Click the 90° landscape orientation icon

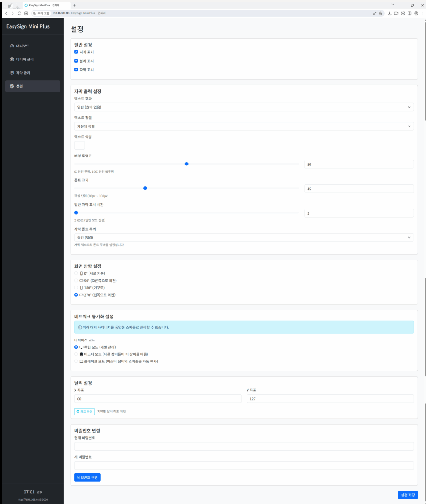click(x=82, y=281)
